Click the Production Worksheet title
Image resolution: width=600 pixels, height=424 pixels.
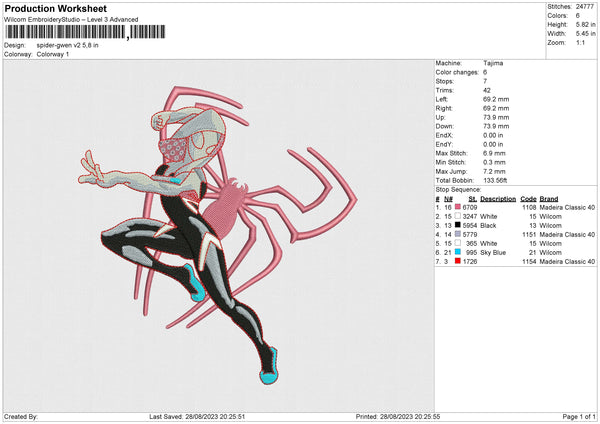tap(55, 8)
